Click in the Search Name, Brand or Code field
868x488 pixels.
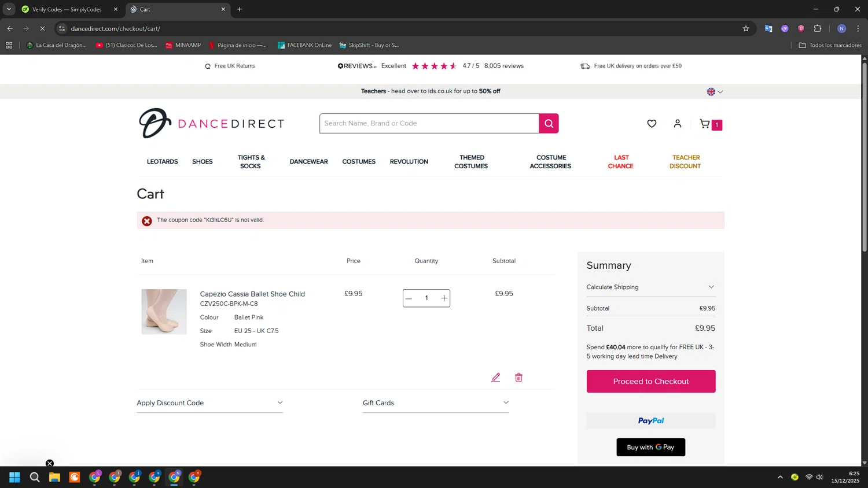pos(429,123)
